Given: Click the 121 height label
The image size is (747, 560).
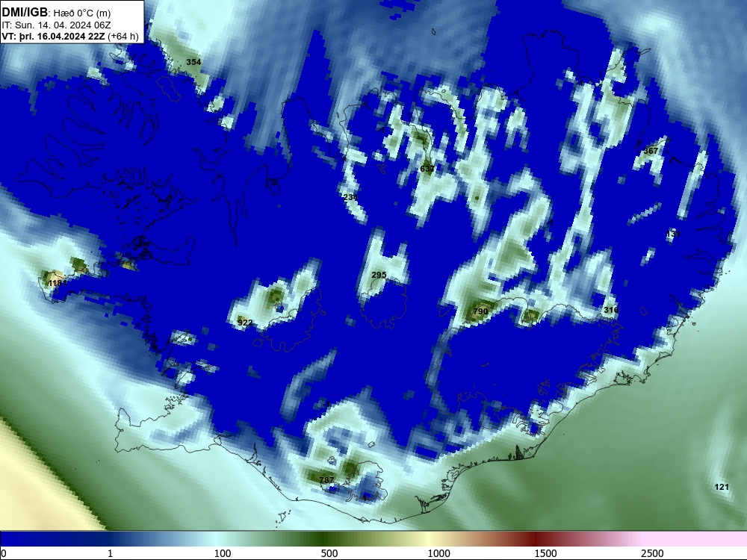Looking at the screenshot, I should 722,487.
